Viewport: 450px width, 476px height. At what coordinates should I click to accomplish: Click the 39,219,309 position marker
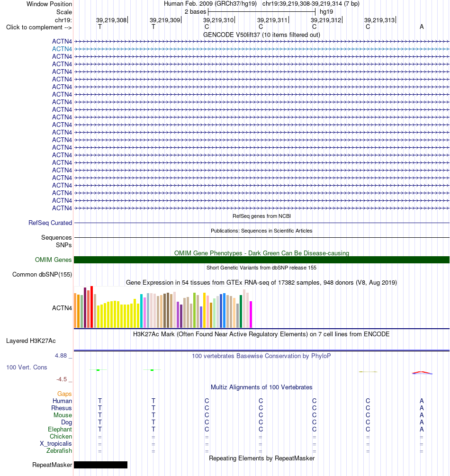point(165,20)
